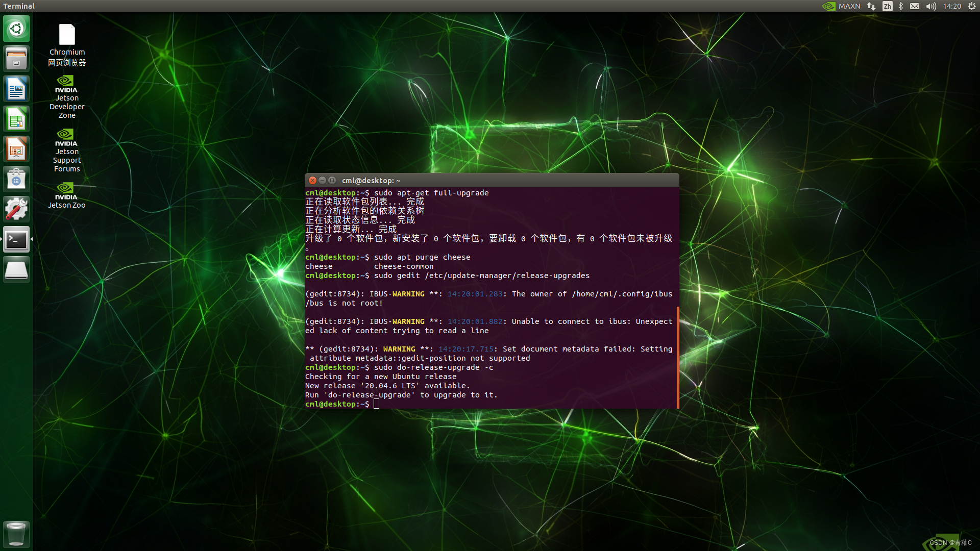The image size is (980, 551).
Task: Click 'sudo apt purge cheese' command text
Action: click(x=422, y=257)
